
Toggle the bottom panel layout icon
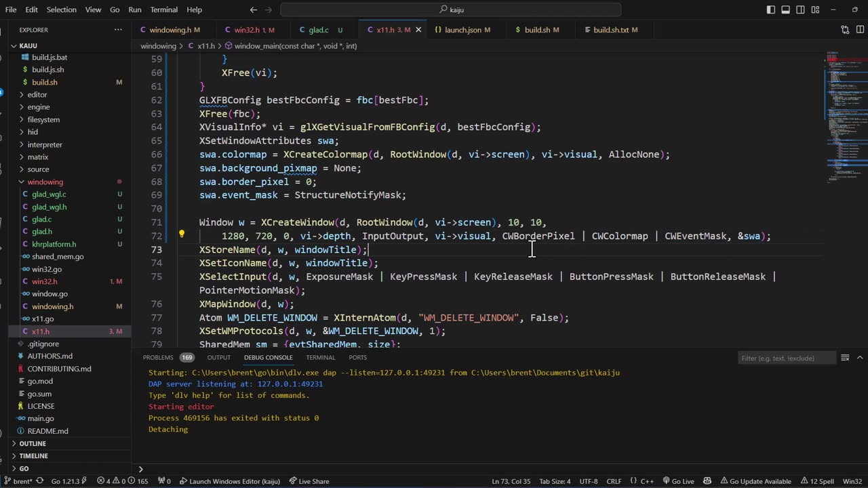(785, 9)
